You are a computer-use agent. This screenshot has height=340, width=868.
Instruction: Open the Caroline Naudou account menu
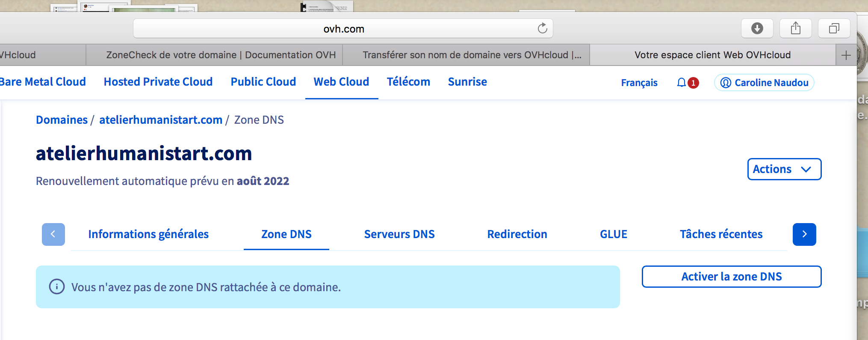coord(764,83)
